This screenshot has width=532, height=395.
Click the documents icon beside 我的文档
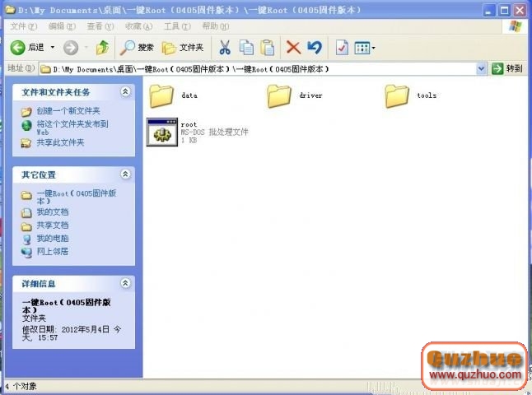(x=26, y=213)
